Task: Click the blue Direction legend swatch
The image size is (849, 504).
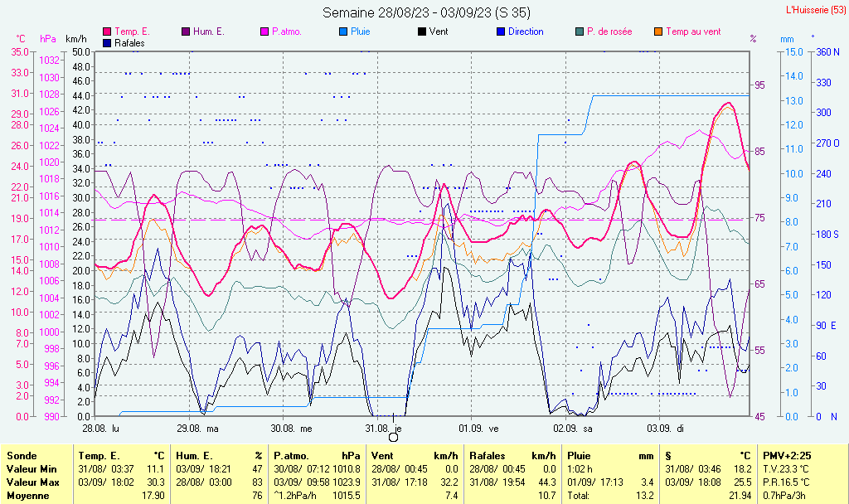Action: (x=501, y=32)
